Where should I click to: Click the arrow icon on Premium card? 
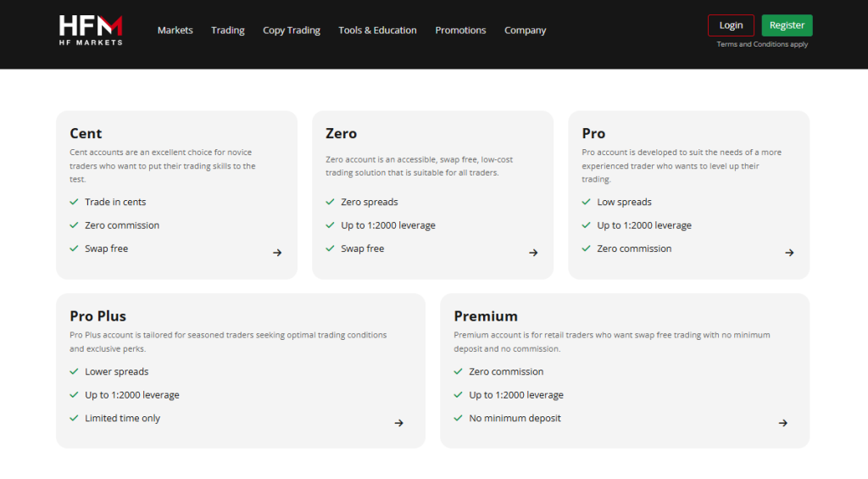click(x=783, y=423)
